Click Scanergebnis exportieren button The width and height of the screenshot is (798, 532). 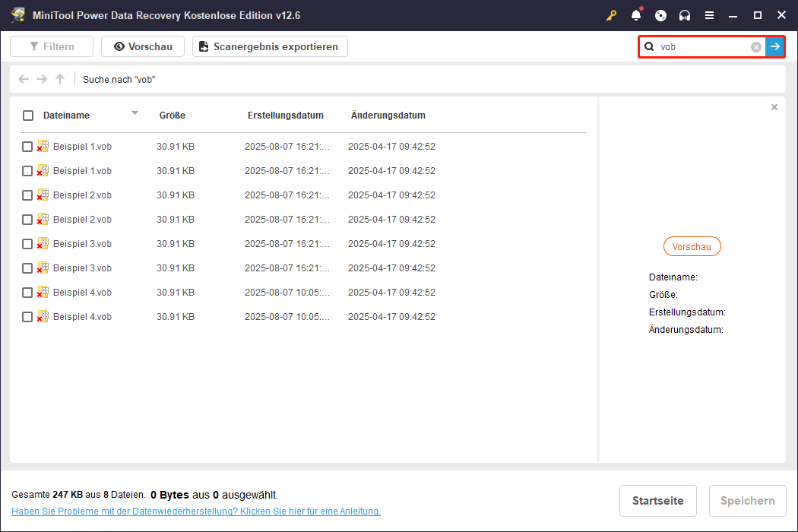click(270, 46)
